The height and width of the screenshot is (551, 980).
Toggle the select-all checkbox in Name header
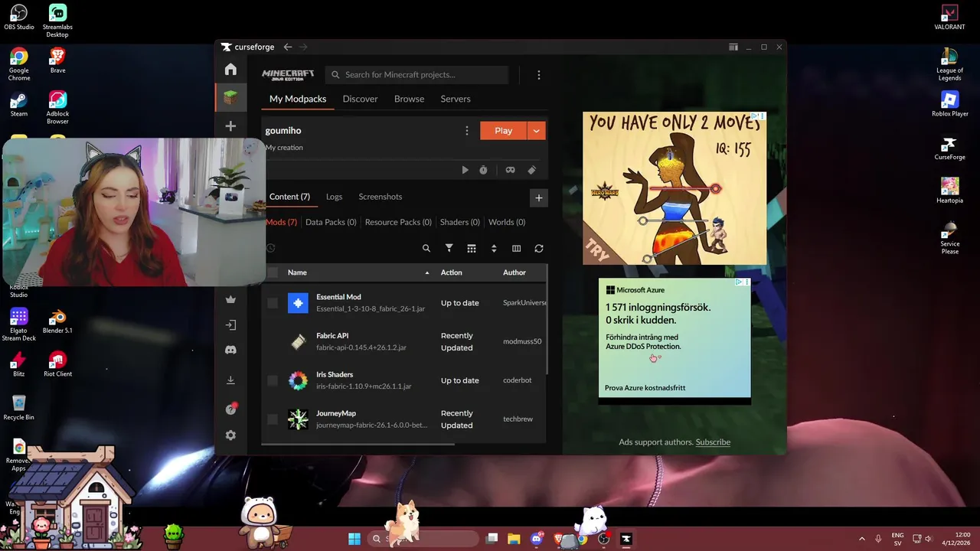(x=273, y=272)
